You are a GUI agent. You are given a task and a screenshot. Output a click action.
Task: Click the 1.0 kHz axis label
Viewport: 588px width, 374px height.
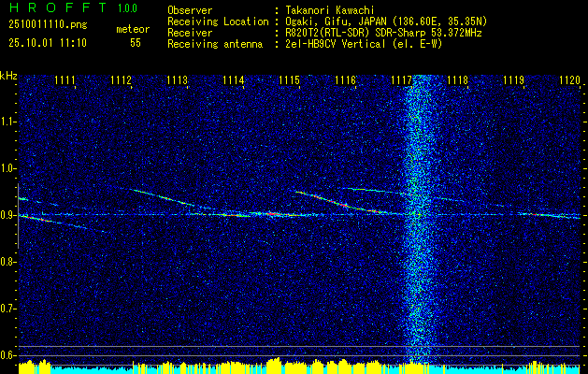(x=7, y=168)
